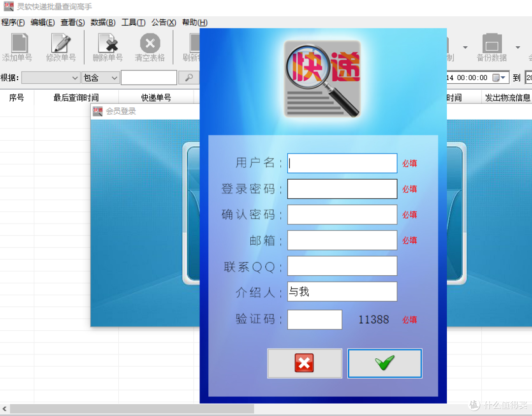This screenshot has width=532, height=416.
Task: Click the 添加单号 toolbar icon
Action: (x=17, y=47)
